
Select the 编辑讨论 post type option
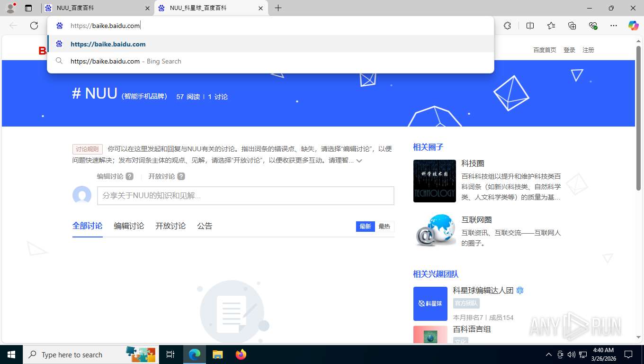click(x=110, y=176)
